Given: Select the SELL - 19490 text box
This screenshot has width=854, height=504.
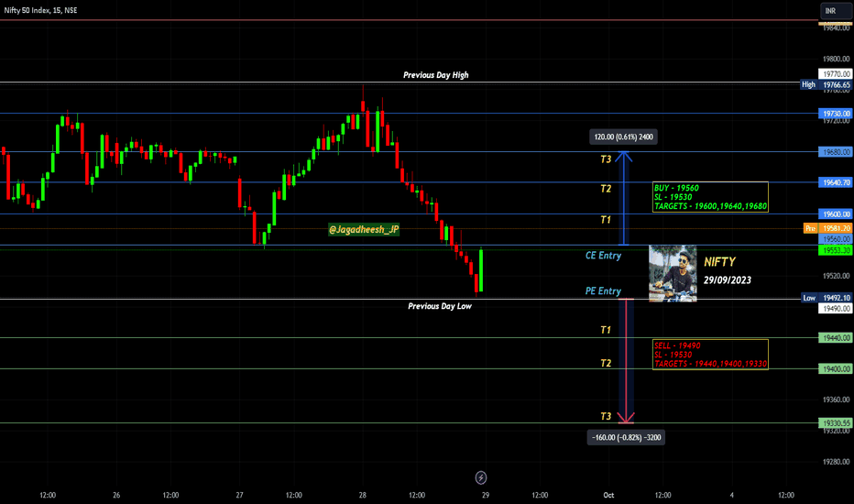Looking at the screenshot, I should (710, 355).
